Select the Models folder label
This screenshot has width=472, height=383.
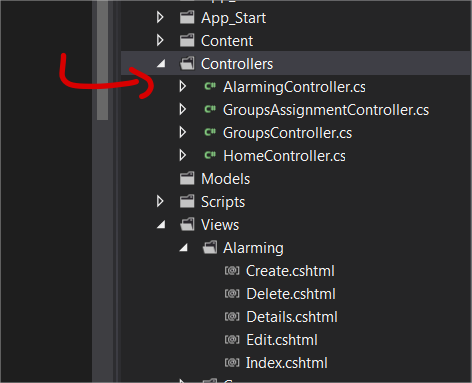pos(226,179)
